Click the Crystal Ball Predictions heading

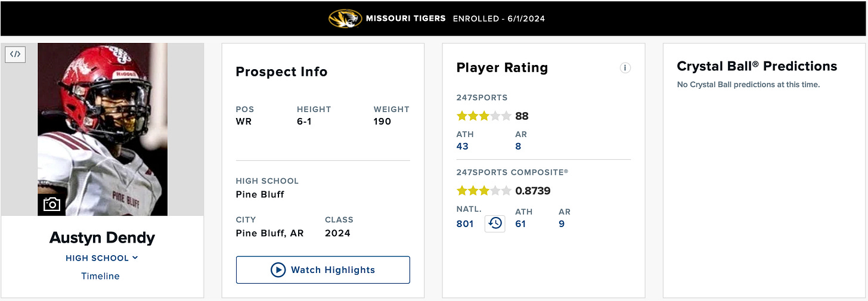click(x=757, y=66)
